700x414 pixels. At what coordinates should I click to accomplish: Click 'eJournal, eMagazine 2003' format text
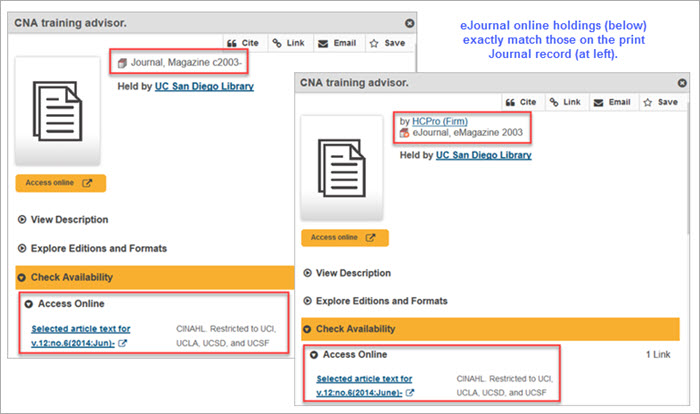pyautogui.click(x=467, y=133)
